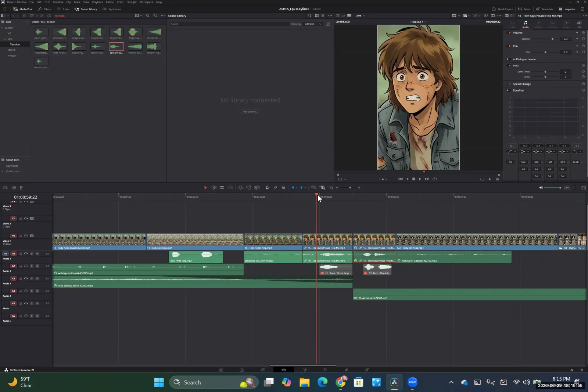Open the Workspace menu

(x=146, y=2)
